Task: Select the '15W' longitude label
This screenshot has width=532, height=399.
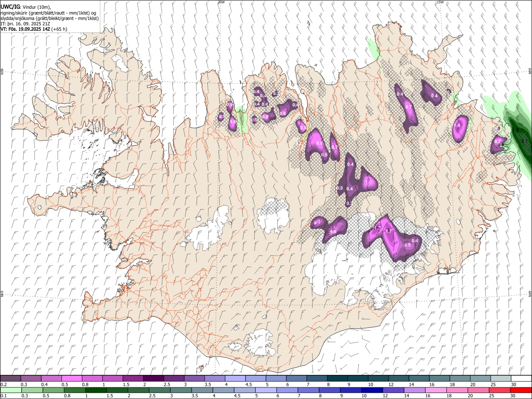Action: [x=440, y=2]
